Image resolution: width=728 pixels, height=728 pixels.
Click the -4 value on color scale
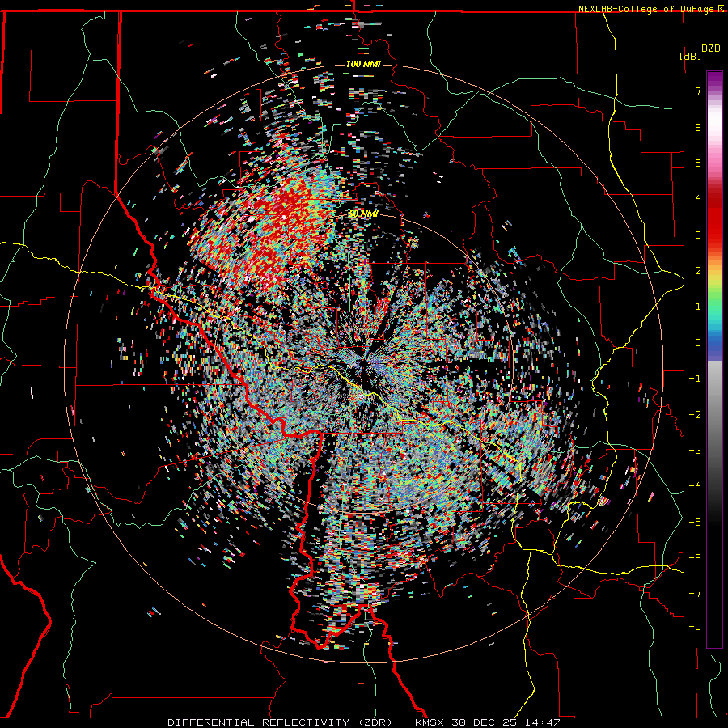coord(695,486)
